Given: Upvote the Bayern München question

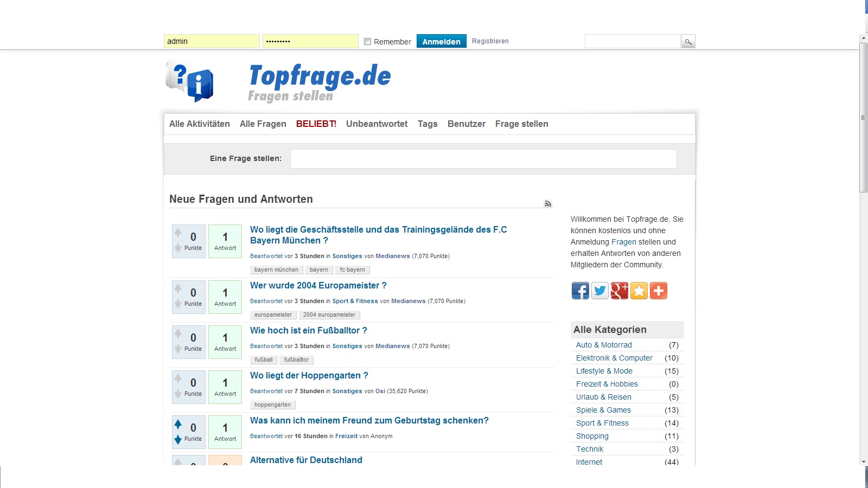Looking at the screenshot, I should tap(178, 233).
